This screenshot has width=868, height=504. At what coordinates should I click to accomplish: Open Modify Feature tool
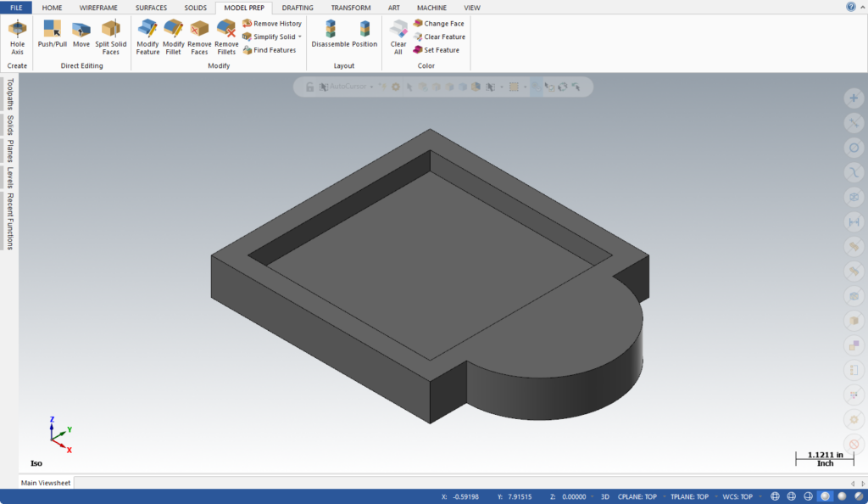tap(147, 37)
